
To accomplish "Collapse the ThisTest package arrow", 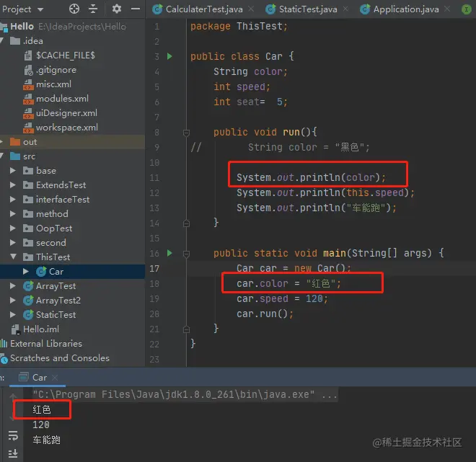I will point(13,257).
